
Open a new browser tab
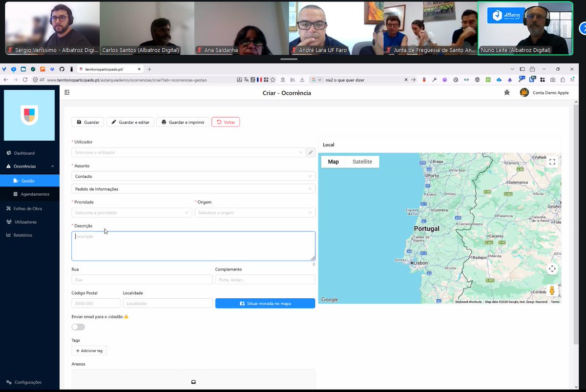(x=149, y=69)
